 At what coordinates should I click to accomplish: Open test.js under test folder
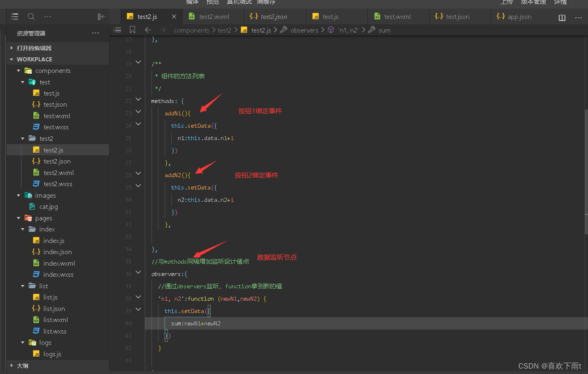coord(58,93)
